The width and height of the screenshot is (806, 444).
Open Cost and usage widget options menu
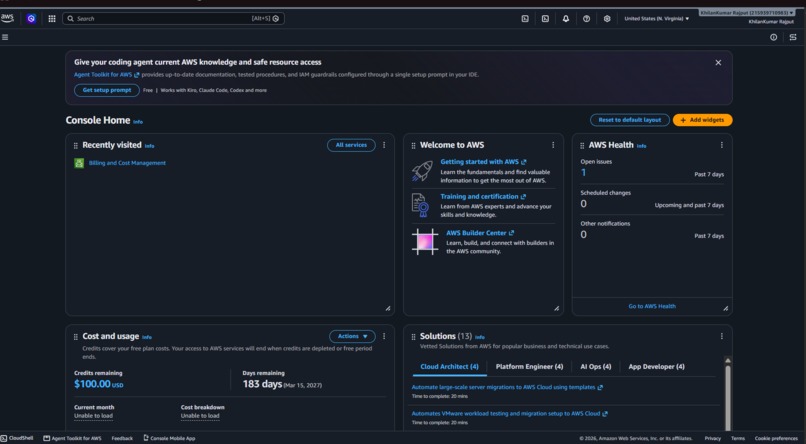tap(384, 336)
